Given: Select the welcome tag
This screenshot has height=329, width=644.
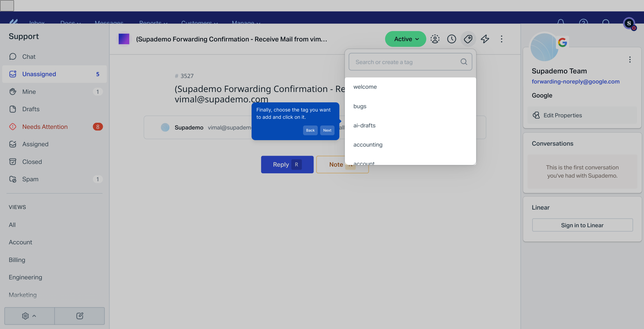Looking at the screenshot, I should click(410, 87).
